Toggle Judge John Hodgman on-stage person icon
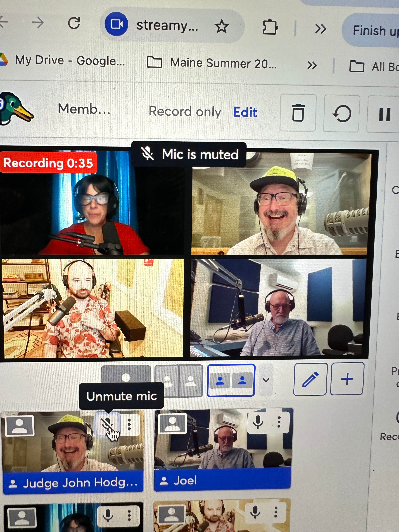 pos(19,426)
